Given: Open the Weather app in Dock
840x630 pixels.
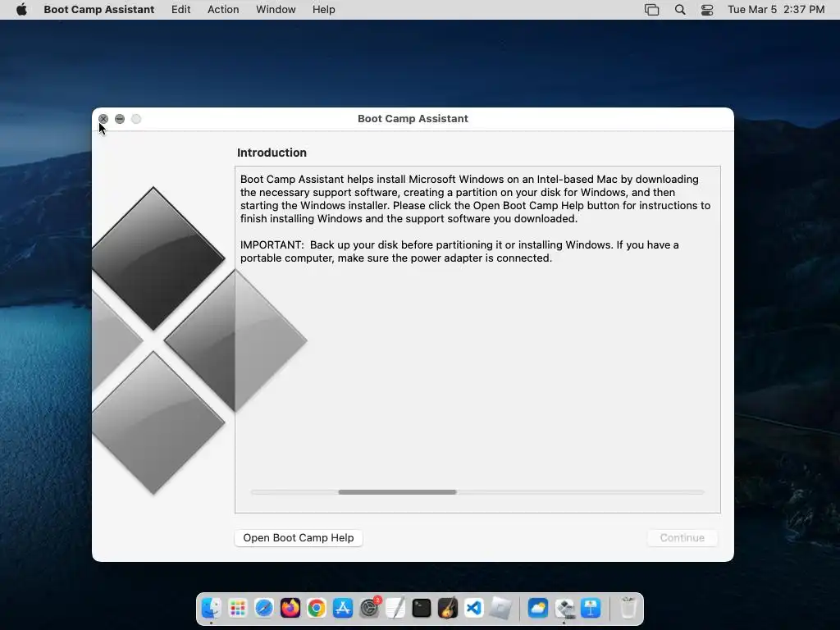Looking at the screenshot, I should tap(538, 608).
